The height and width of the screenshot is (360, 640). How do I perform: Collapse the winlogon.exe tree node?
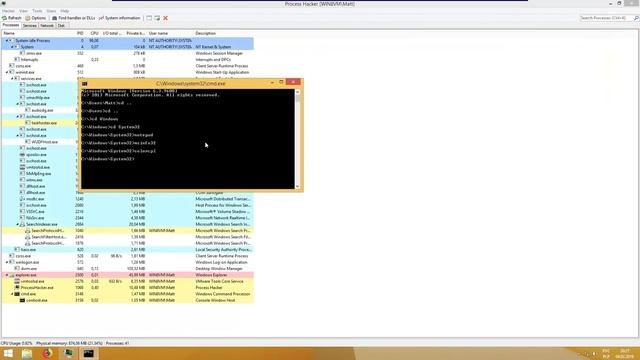[7, 262]
